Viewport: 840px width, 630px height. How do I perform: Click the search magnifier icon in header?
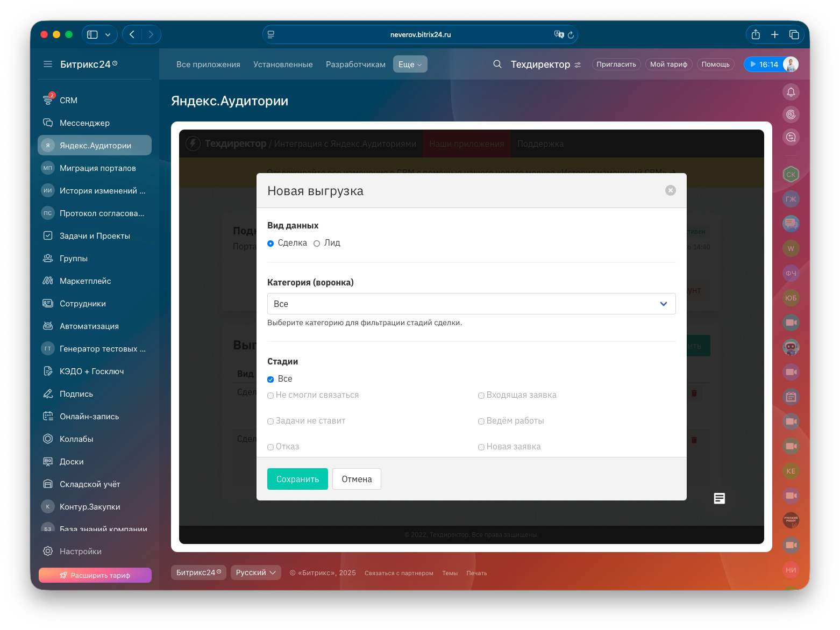pos(497,64)
